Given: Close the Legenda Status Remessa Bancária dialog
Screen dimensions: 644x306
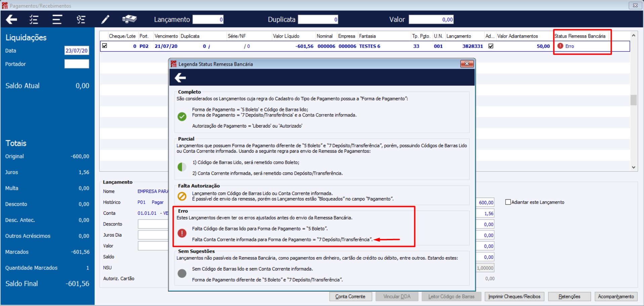Looking at the screenshot, I should point(467,64).
